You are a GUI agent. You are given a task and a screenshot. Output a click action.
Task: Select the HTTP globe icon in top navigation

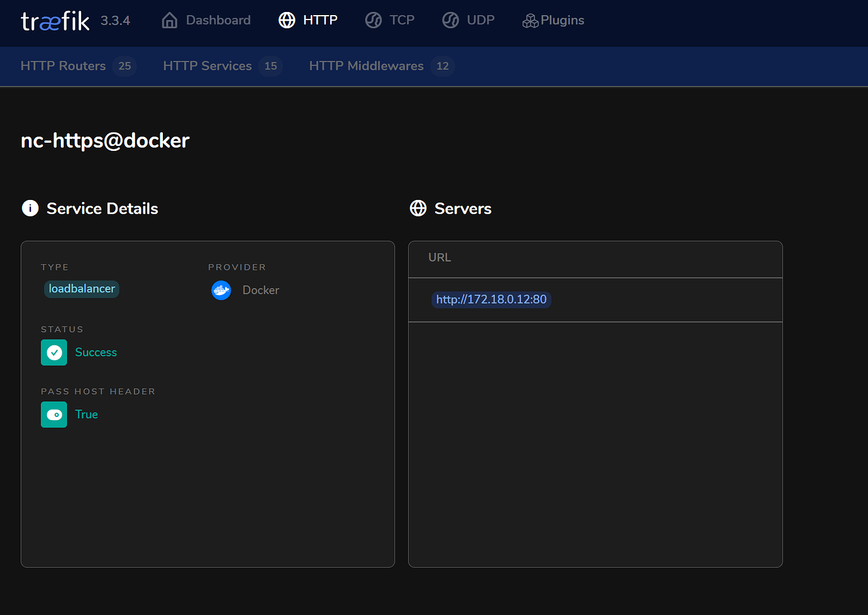point(287,19)
